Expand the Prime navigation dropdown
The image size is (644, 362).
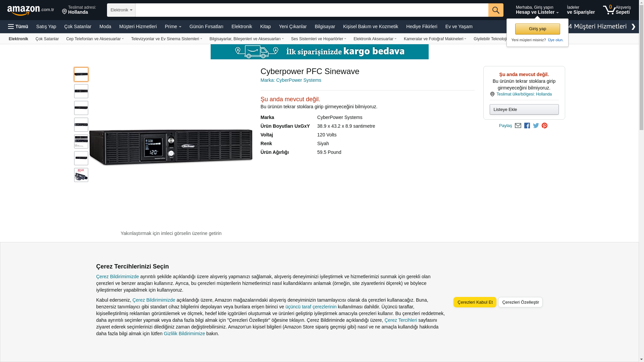[x=173, y=26]
